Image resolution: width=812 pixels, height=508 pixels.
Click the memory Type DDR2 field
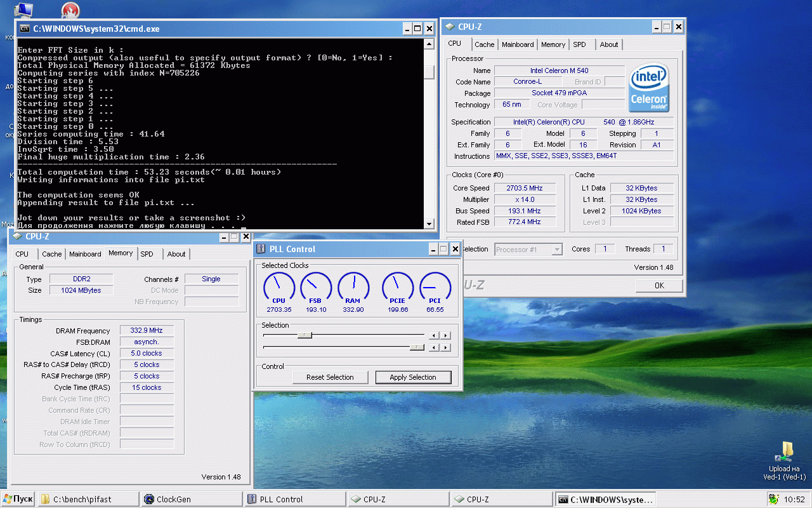(81, 279)
